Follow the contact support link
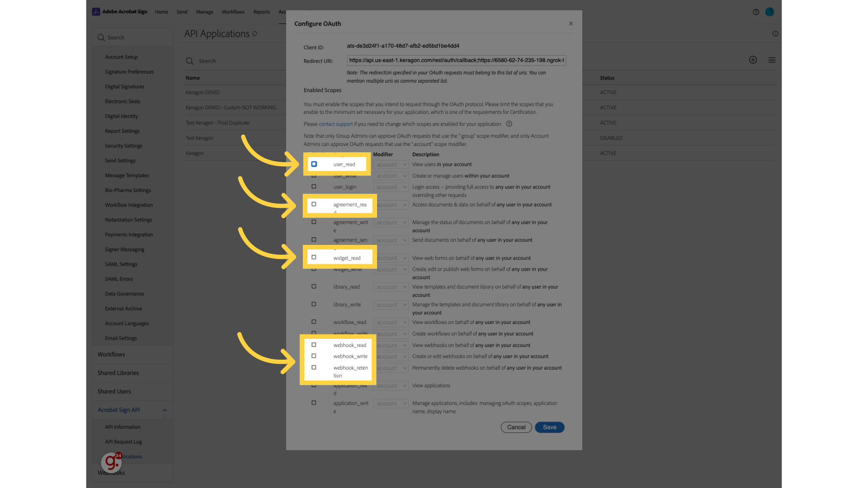 coord(335,124)
